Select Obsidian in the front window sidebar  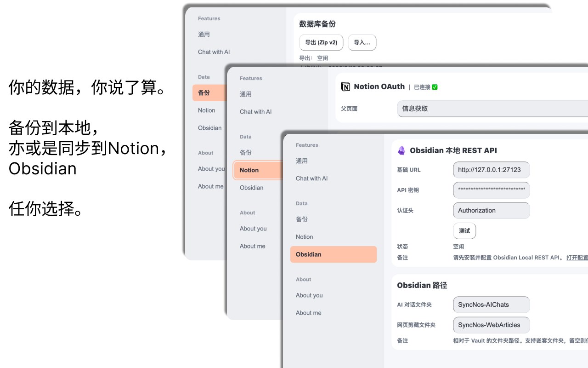point(334,254)
